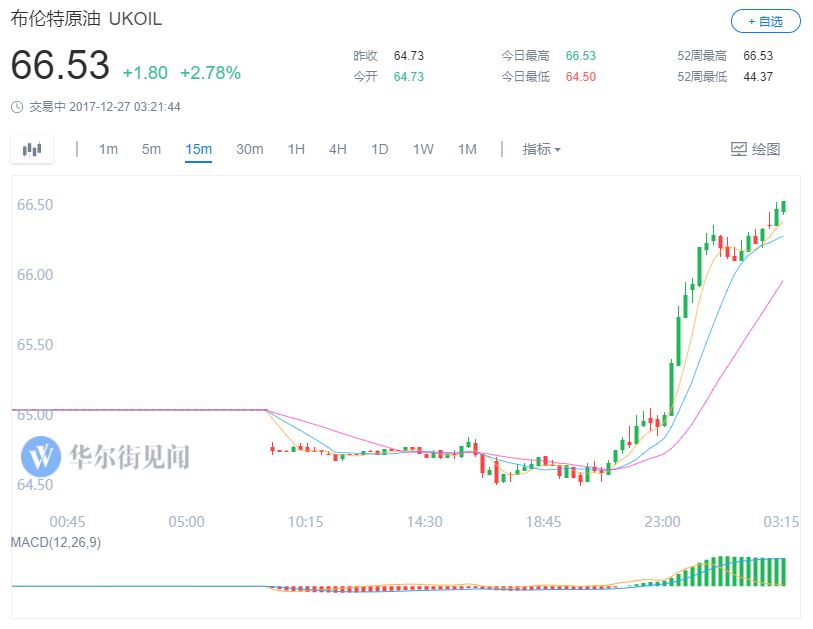This screenshot has height=629, width=813.
Task: Switch to 1M monthly chart
Action: (467, 149)
